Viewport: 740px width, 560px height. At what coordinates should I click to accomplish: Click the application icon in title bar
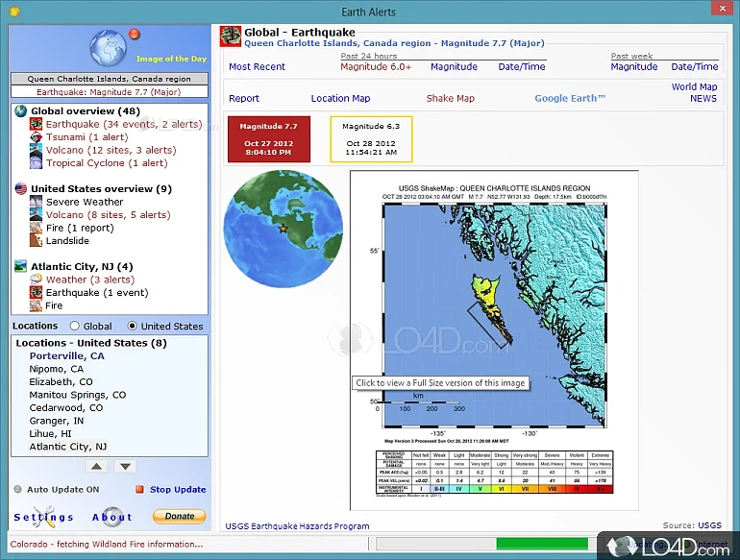point(14,12)
